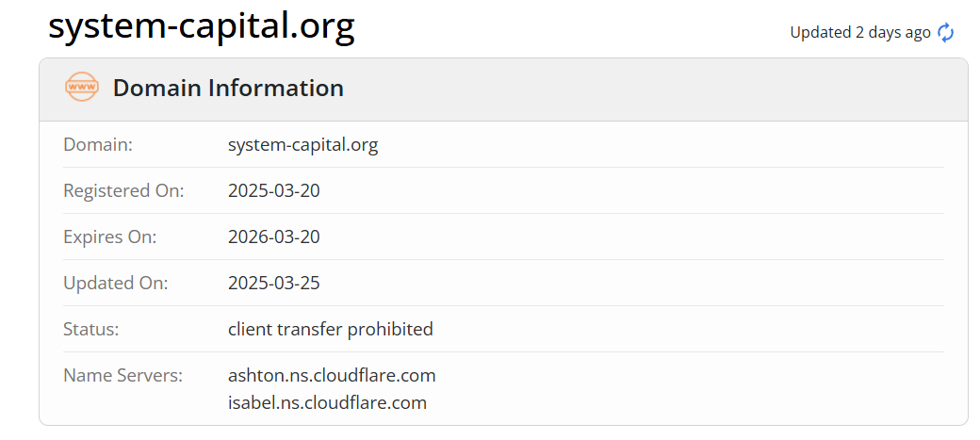
Task: Click the 'client transfer prohibited' status value
Action: tap(331, 330)
